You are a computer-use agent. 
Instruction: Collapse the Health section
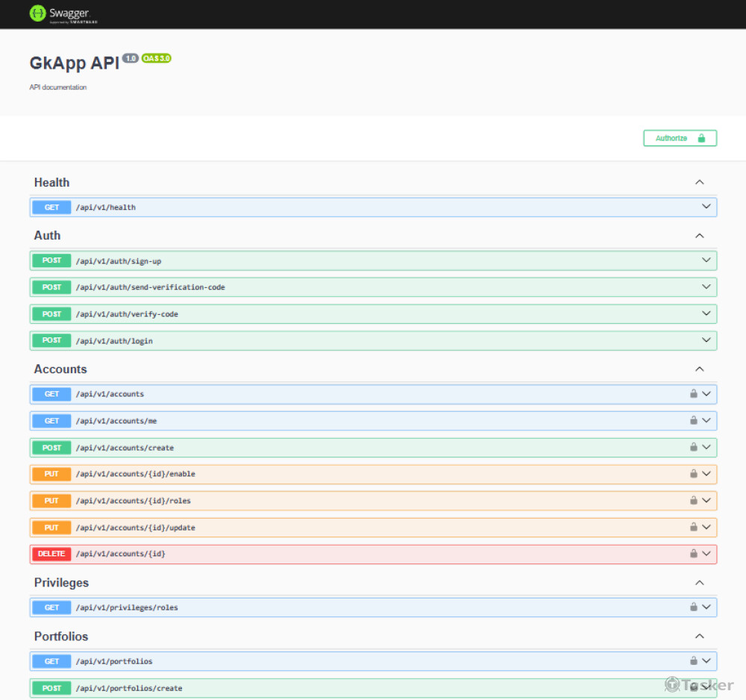tap(699, 183)
